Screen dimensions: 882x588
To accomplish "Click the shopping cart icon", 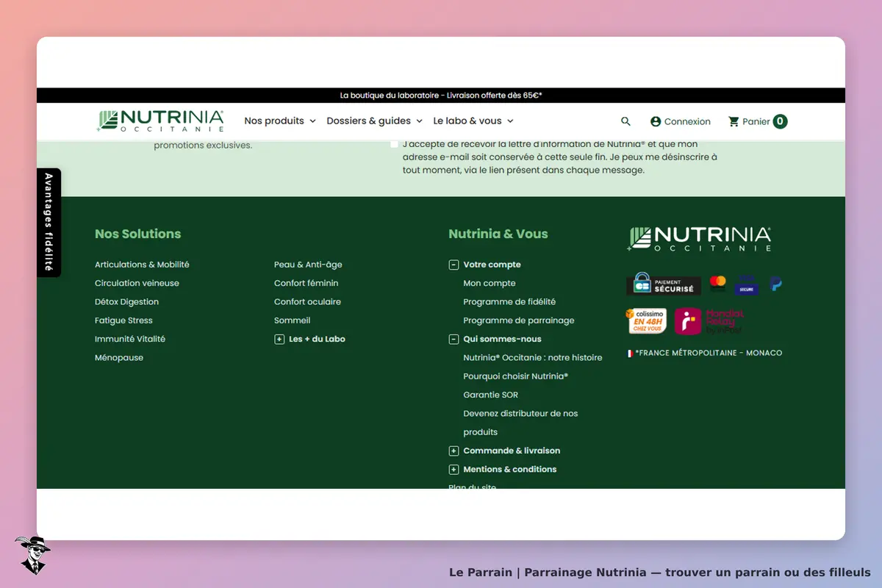I will pyautogui.click(x=734, y=121).
